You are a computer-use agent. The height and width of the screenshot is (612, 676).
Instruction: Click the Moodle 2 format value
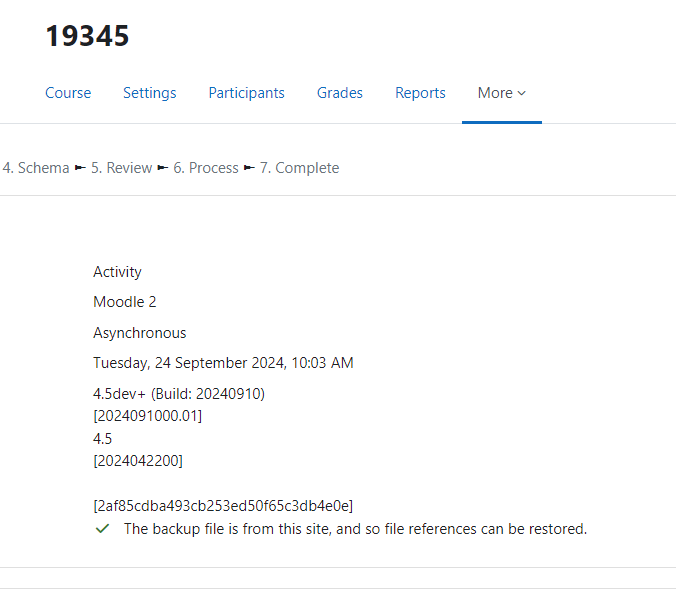pyautogui.click(x=125, y=302)
